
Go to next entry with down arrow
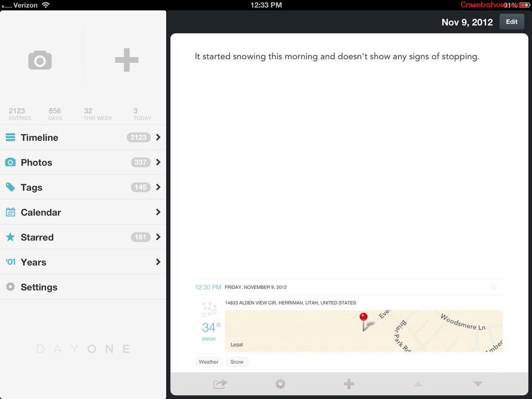point(478,384)
